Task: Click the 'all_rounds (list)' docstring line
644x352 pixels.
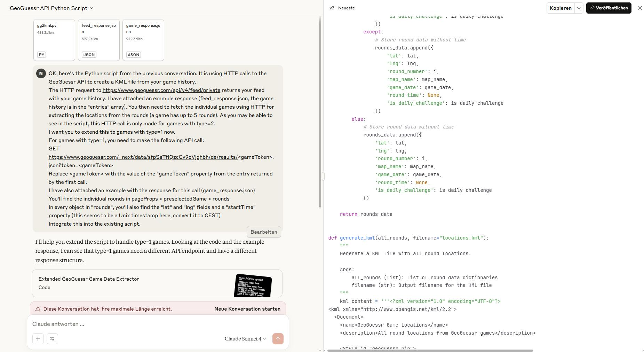Action: coord(424,277)
